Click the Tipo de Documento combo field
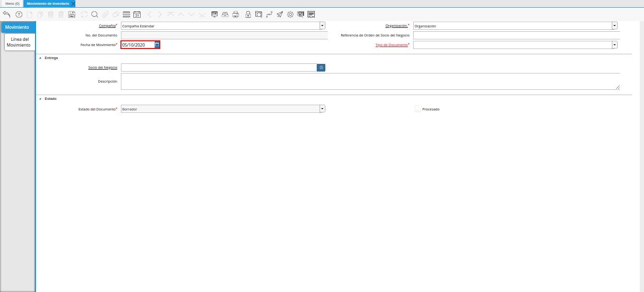The width and height of the screenshot is (644, 292). pyautogui.click(x=513, y=45)
